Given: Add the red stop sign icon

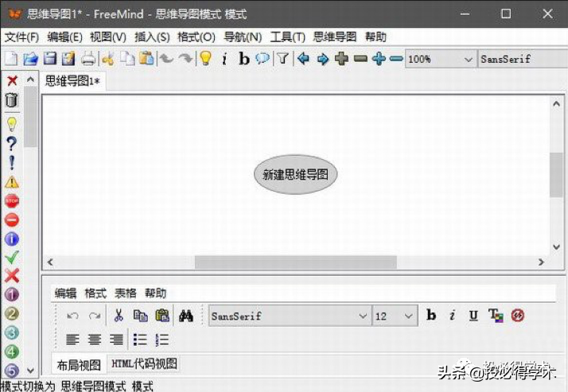Looking at the screenshot, I should tap(12, 201).
